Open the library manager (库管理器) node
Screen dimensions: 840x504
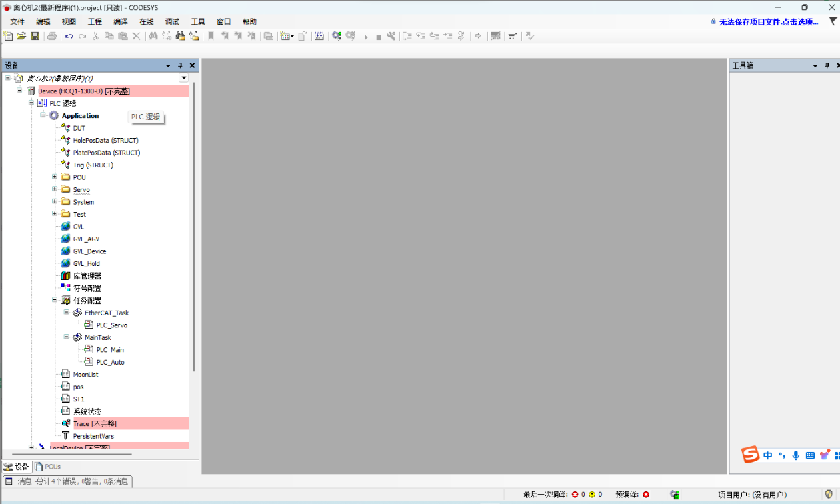pyautogui.click(x=87, y=276)
